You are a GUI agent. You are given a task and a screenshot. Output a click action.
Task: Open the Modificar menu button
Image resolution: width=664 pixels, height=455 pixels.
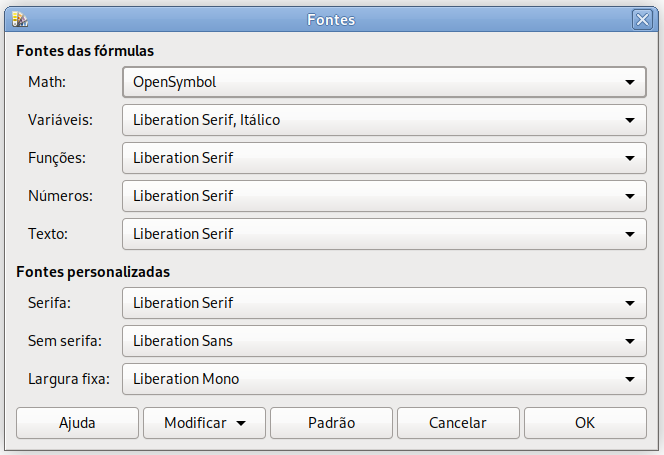pyautogui.click(x=204, y=423)
